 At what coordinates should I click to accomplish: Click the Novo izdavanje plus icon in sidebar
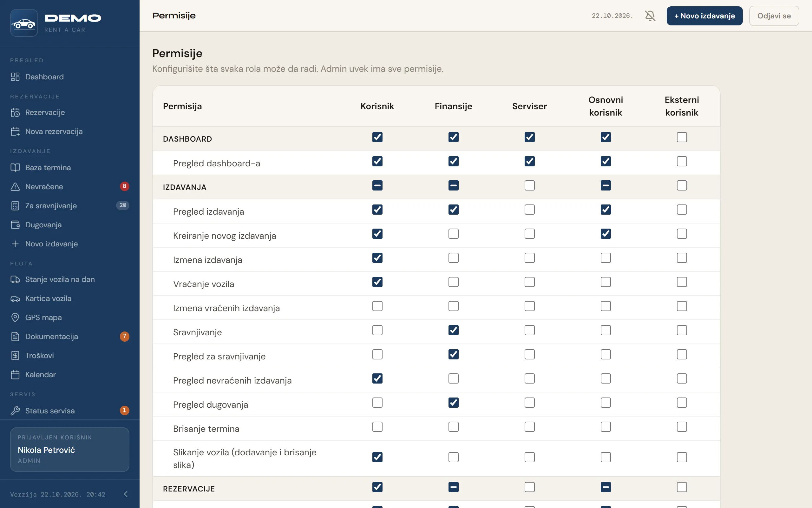(15, 244)
